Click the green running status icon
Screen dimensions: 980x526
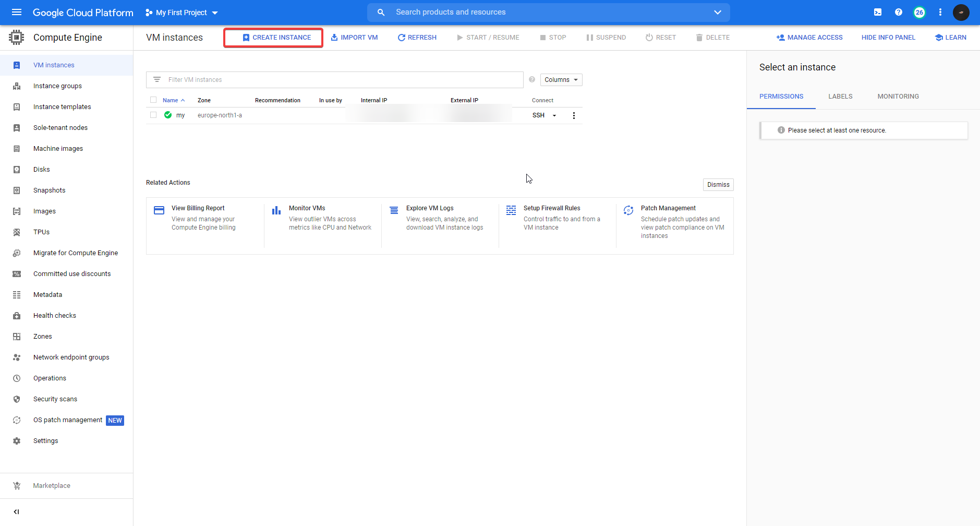[x=168, y=115]
